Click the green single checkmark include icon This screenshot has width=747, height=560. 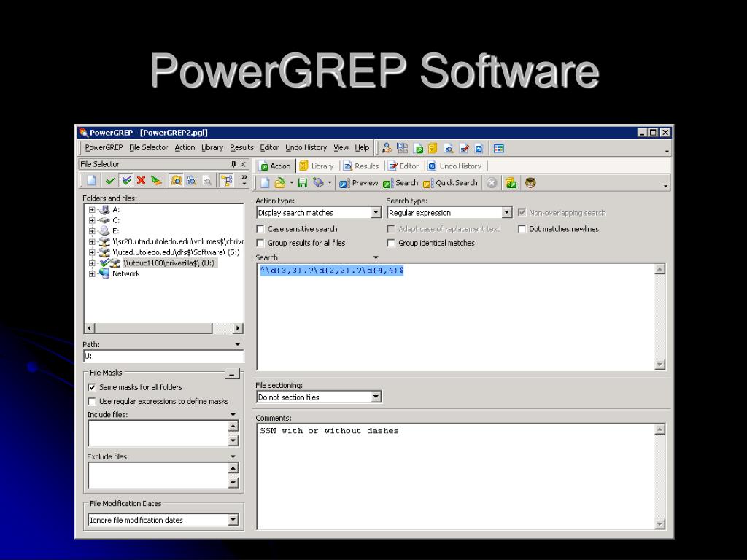111,181
